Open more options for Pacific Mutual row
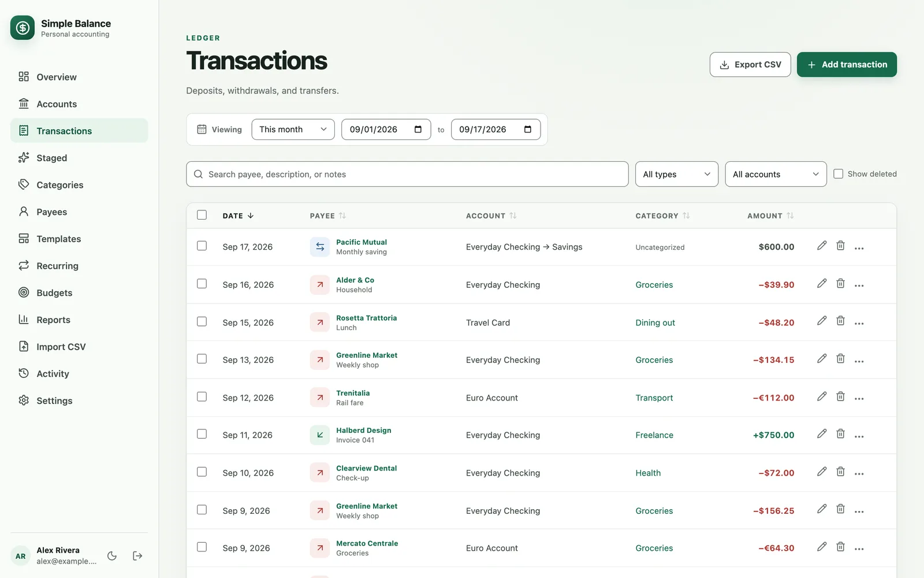This screenshot has height=578, width=924. click(859, 247)
